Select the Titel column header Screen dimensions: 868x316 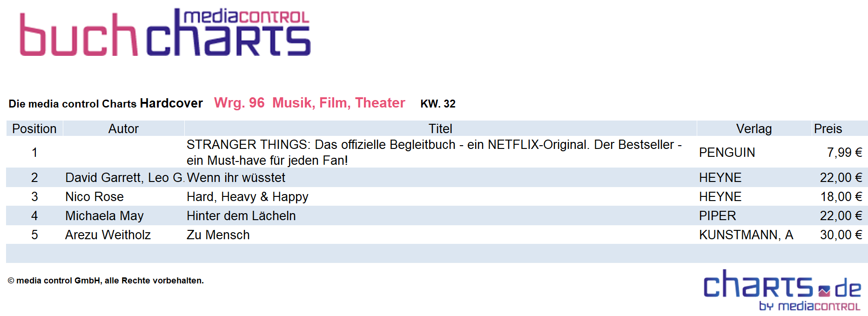pyautogui.click(x=440, y=128)
